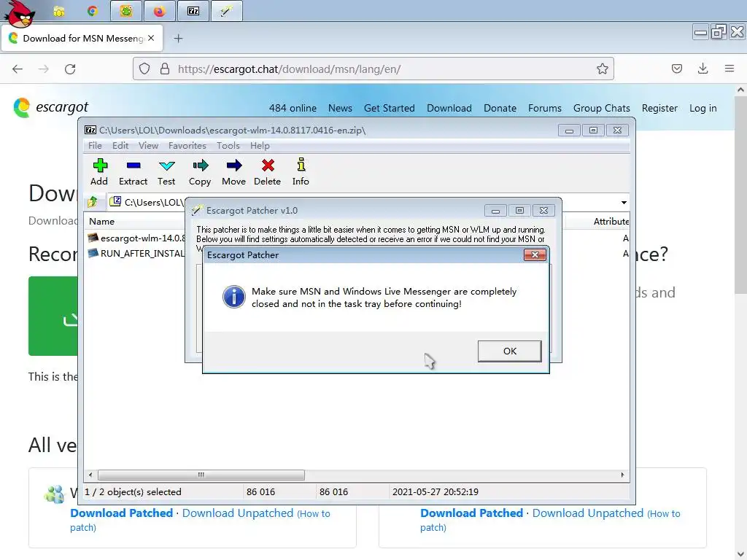Select the RUN_AFTER_INSTALL file row

coord(136,253)
